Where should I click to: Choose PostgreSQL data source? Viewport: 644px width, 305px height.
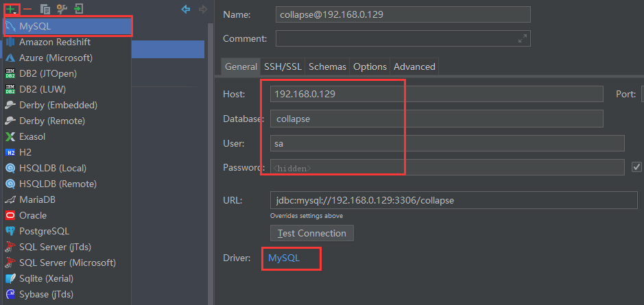pyautogui.click(x=67, y=231)
